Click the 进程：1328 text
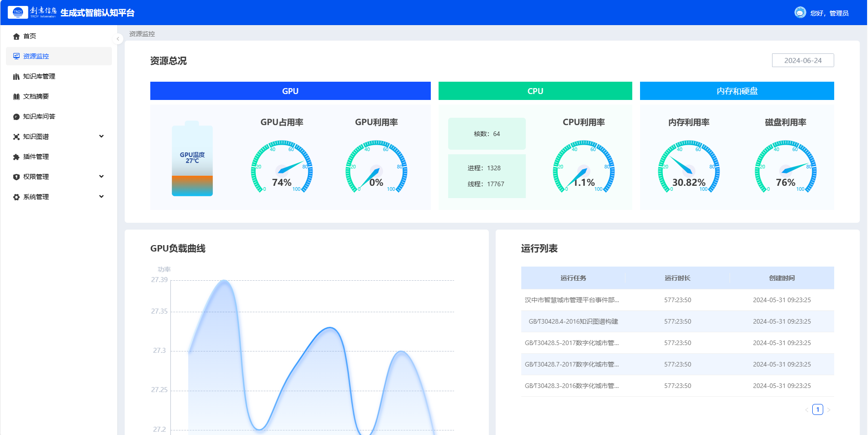This screenshot has width=868, height=435. [x=484, y=168]
